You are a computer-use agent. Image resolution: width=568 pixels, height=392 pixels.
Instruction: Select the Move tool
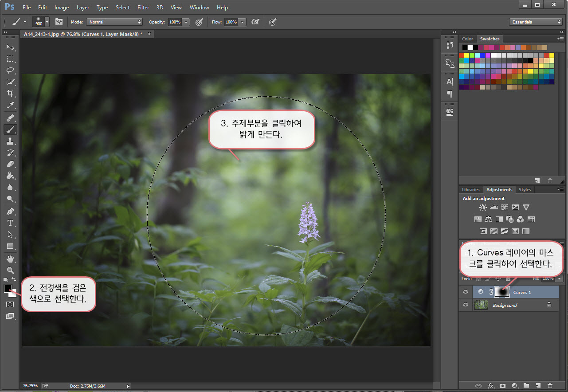10,47
